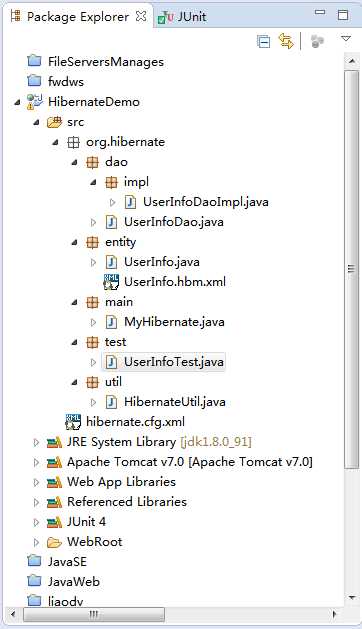Viewport: 362px width, 629px height.
Task: Select UserInfo.hbm.xml file name
Action: [175, 282]
